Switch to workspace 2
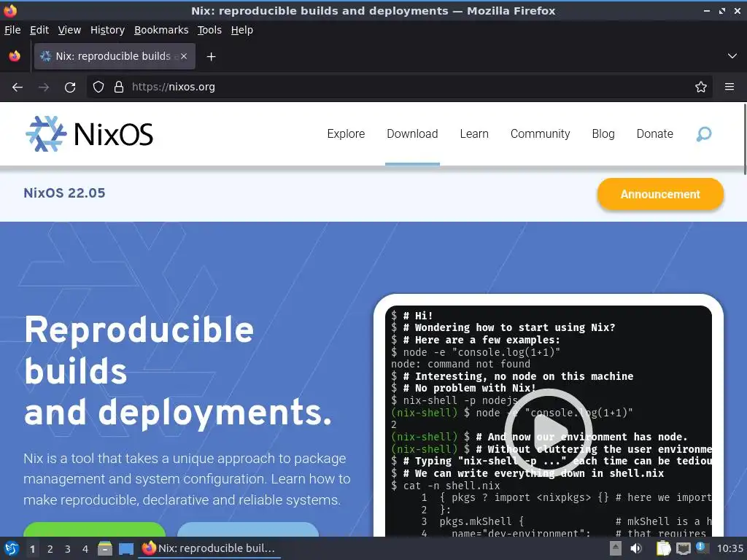 pos(50,549)
